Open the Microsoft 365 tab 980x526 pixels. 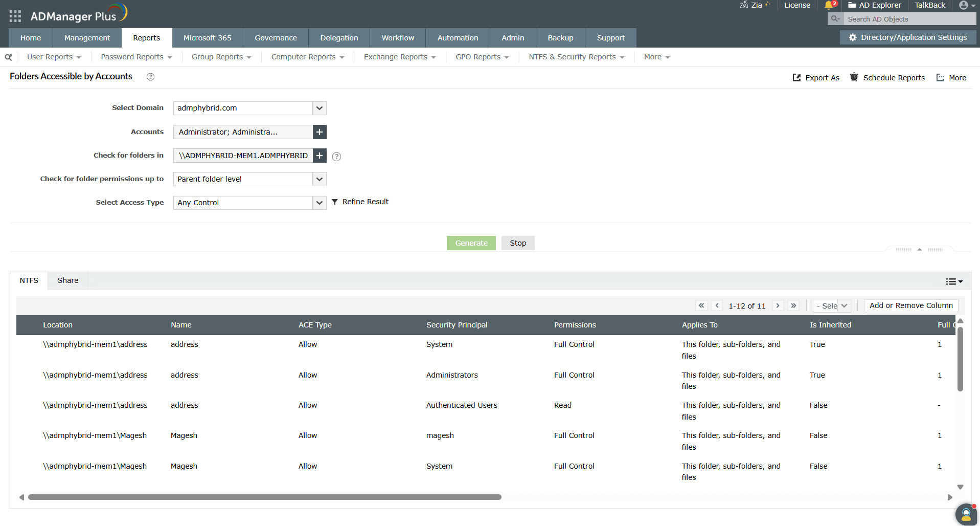[x=208, y=38]
